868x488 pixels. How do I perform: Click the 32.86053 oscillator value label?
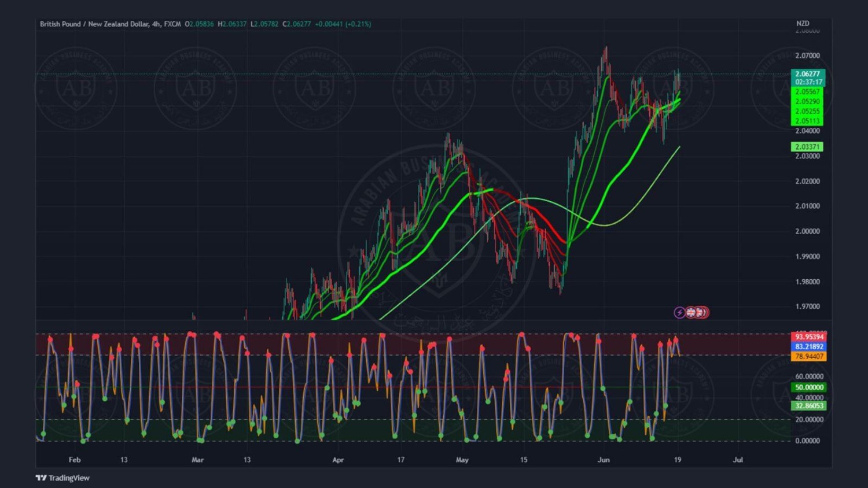point(808,406)
